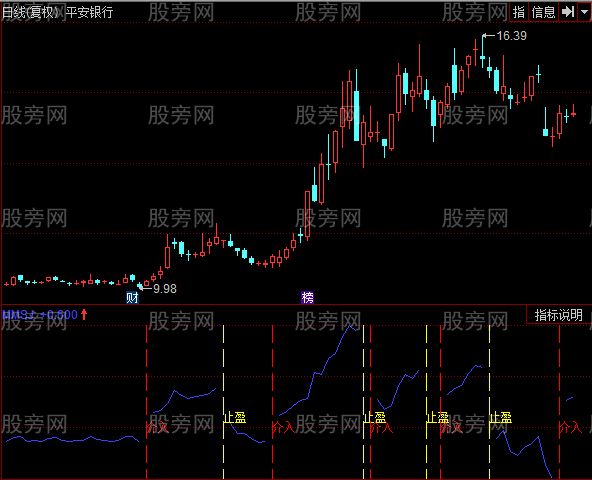Viewport: 592px width, 480px height.
Task: Click the first yellow 止盈 signal label
Action: coord(235,418)
